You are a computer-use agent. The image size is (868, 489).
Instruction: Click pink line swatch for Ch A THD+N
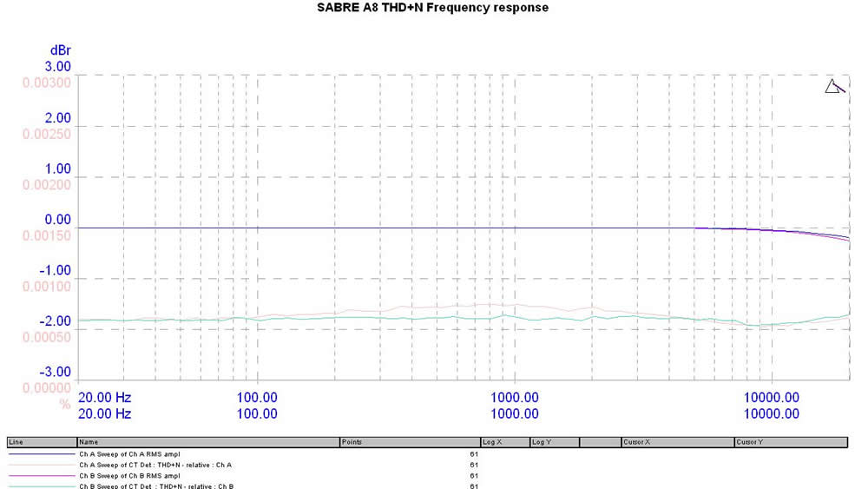click(x=42, y=466)
